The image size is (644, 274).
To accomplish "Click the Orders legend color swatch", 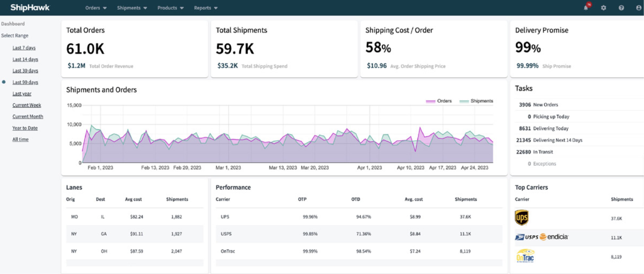I will point(431,101).
